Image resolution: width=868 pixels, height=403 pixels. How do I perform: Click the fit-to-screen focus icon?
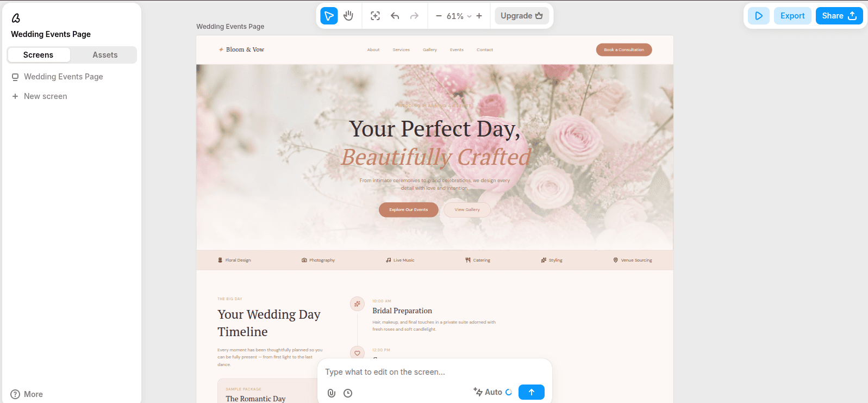tap(375, 16)
